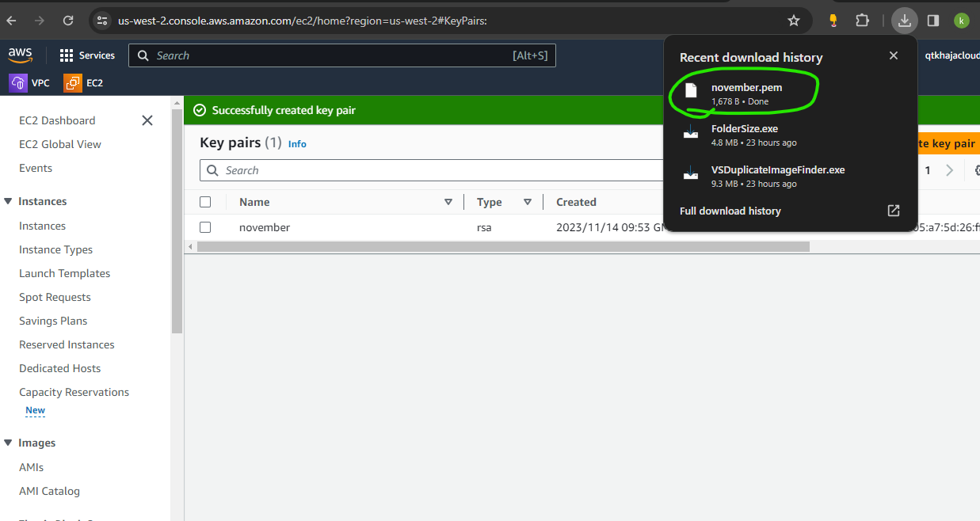Focus the key pairs Search filter field
The width and height of the screenshot is (980, 521).
click(432, 170)
